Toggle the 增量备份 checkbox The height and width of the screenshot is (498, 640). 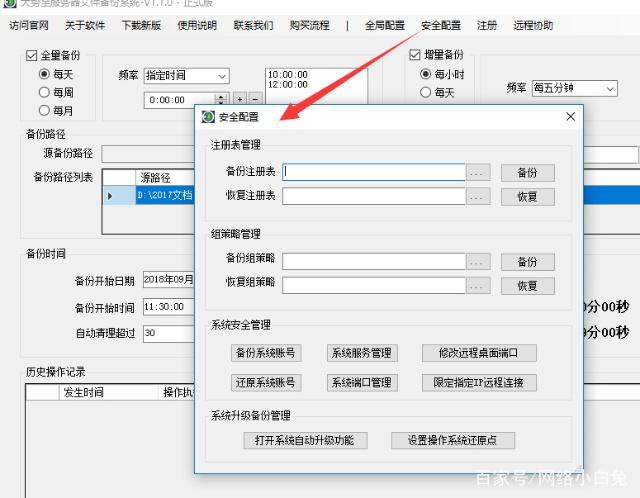(415, 54)
